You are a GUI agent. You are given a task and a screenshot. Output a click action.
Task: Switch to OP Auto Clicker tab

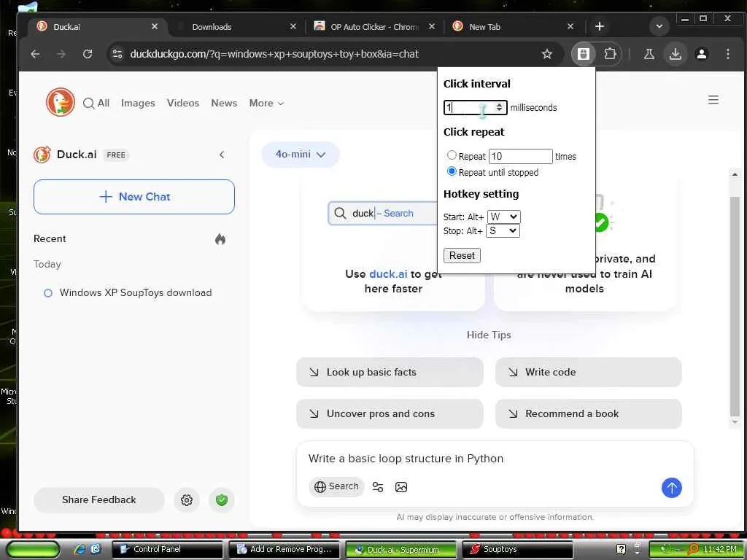pyautogui.click(x=374, y=27)
